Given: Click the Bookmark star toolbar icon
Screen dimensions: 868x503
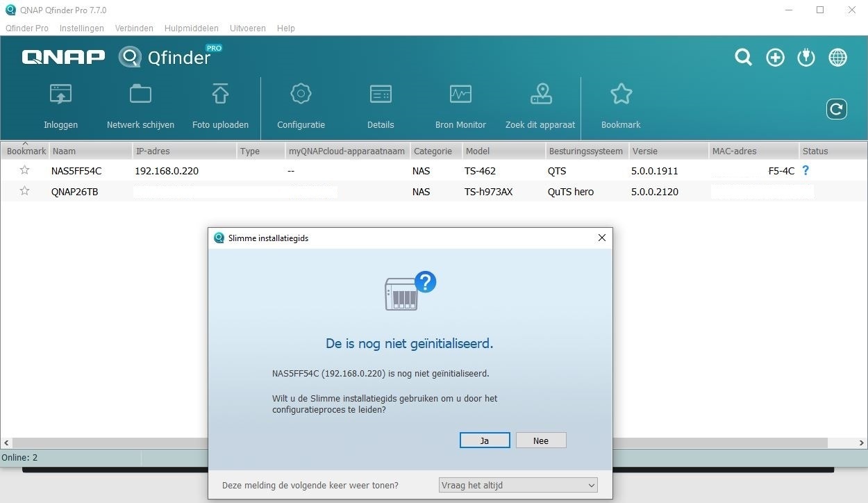Looking at the screenshot, I should click(621, 94).
